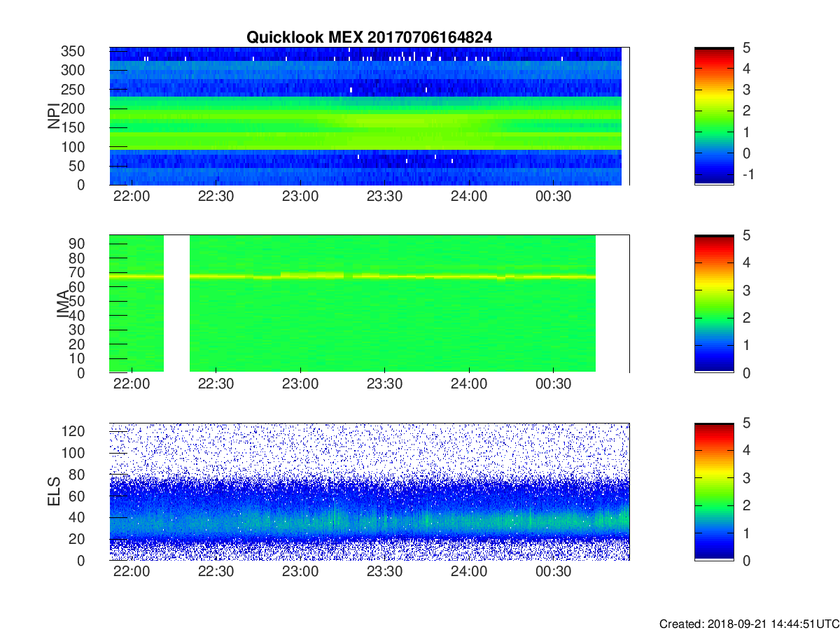This screenshot has height=630, width=840.
Task: Click the "24:00" tick under the IMA plot
Action: (x=469, y=384)
